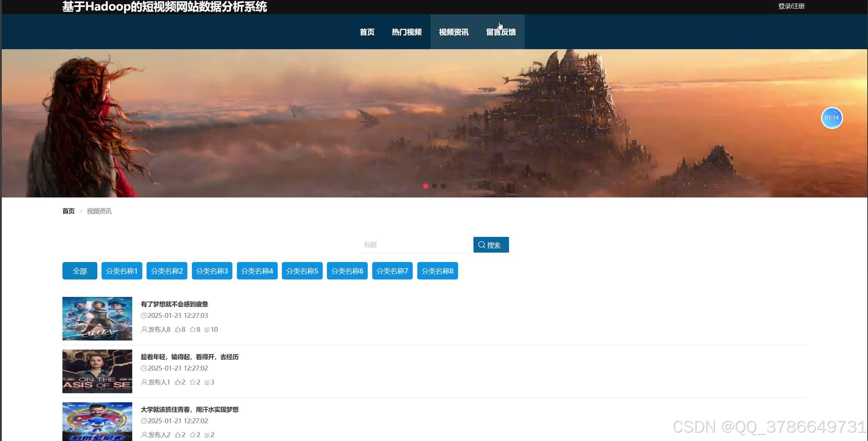Go to the 留言反馈 tab

point(501,32)
